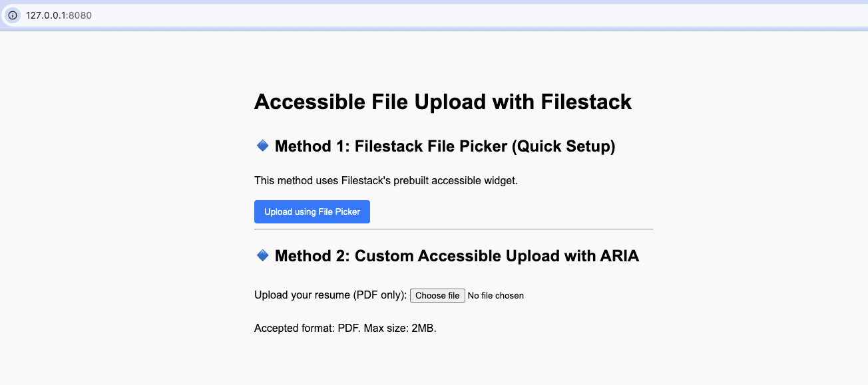Open the Choose file browser button
Viewport: 868px width, 385px height.
pos(437,295)
